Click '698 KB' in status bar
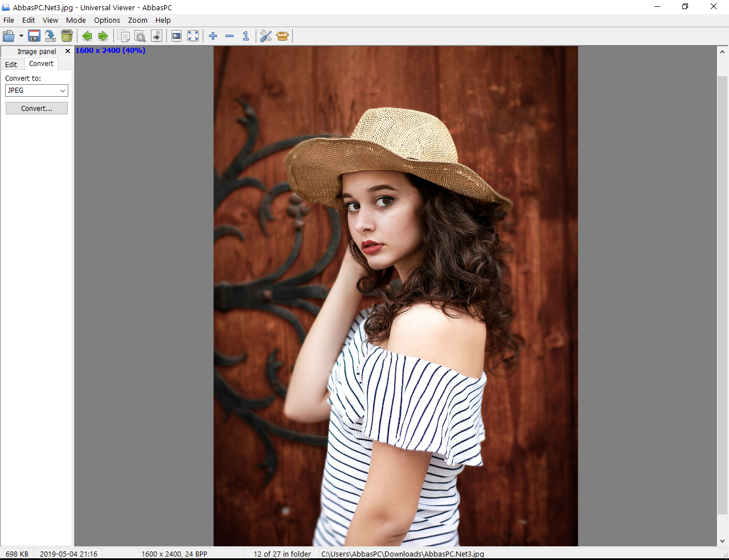 coord(17,554)
